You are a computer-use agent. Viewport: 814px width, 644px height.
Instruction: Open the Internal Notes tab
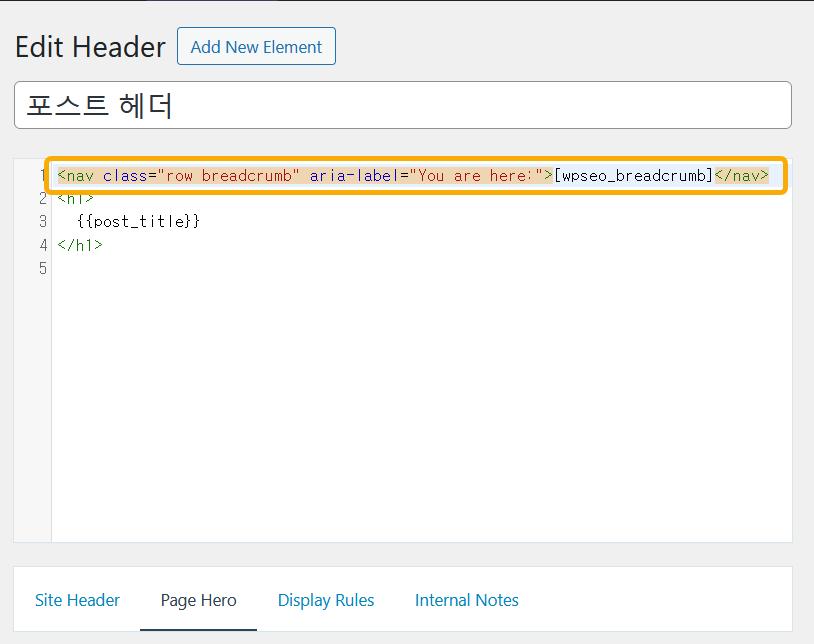(467, 600)
